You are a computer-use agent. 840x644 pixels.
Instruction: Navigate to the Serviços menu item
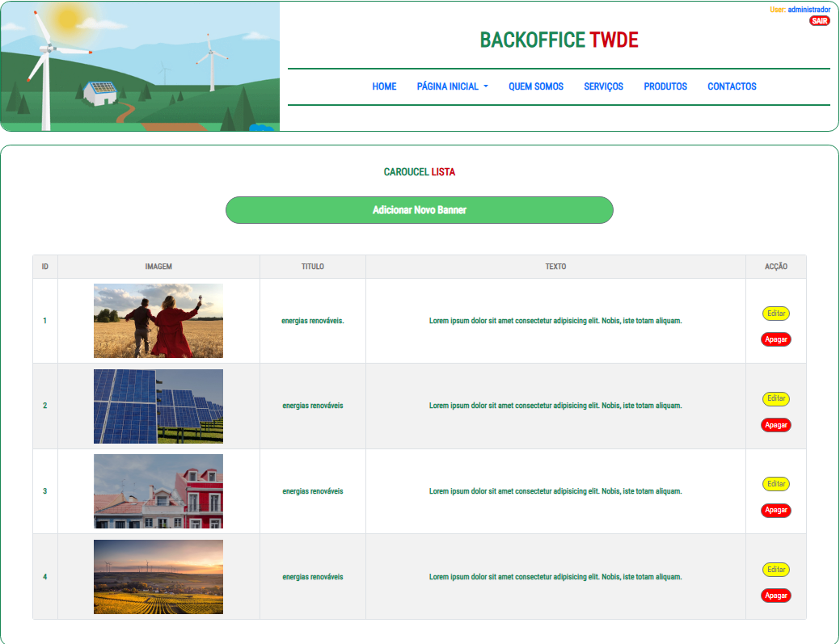coord(603,86)
